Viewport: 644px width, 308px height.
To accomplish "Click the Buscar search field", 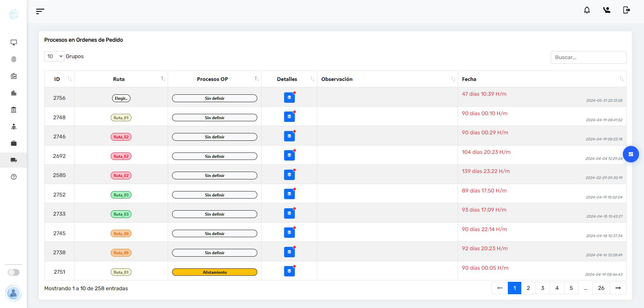I will 588,57.
